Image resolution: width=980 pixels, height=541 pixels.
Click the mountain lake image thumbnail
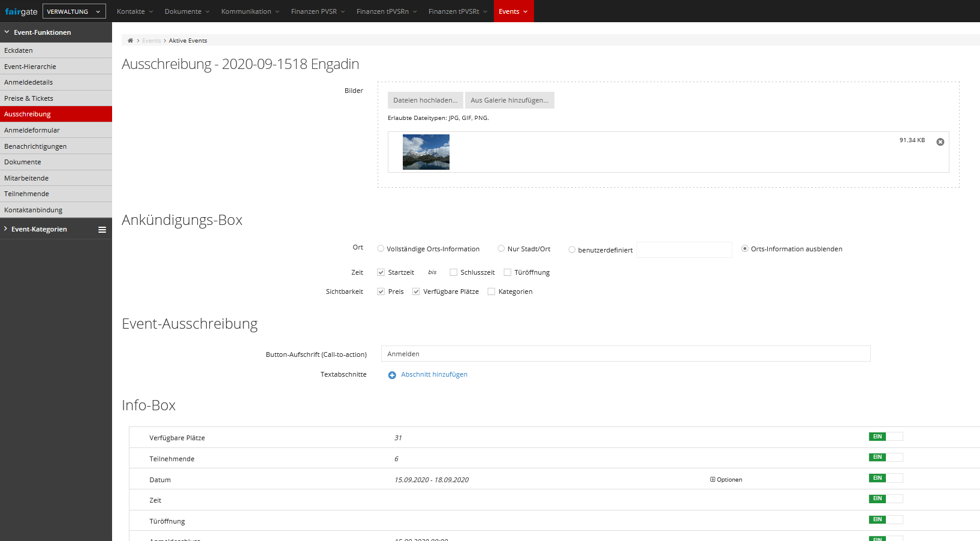426,152
